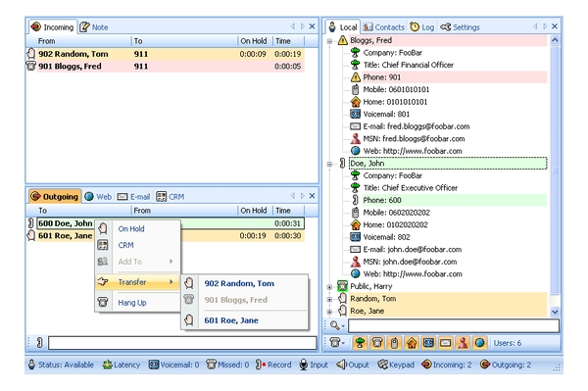Viewport: 588px width, 391px height.
Task: Expand the Roe, Jane contact node
Action: 329,312
